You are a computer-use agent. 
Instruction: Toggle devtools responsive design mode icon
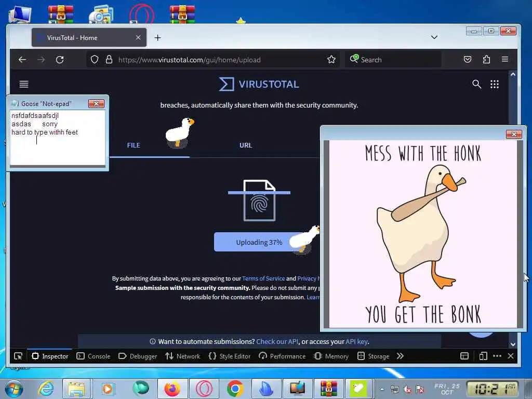coord(483,356)
